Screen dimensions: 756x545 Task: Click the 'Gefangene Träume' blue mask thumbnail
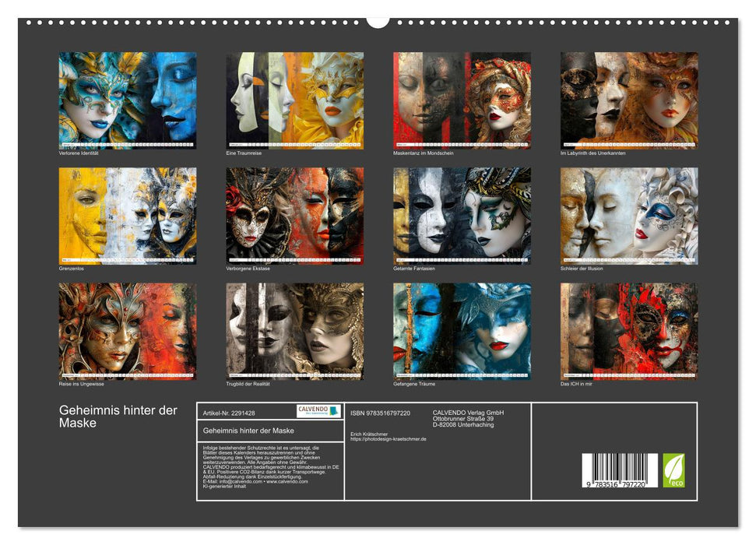pyautogui.click(x=462, y=332)
